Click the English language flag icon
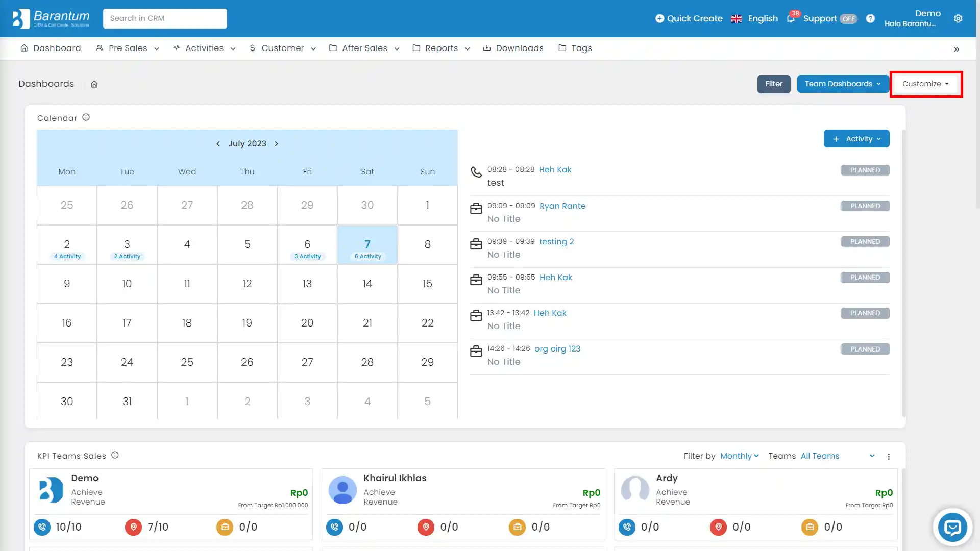 point(736,18)
